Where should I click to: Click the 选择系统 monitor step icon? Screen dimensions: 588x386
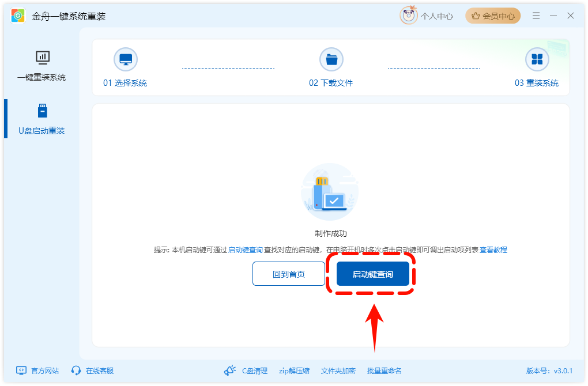click(126, 59)
